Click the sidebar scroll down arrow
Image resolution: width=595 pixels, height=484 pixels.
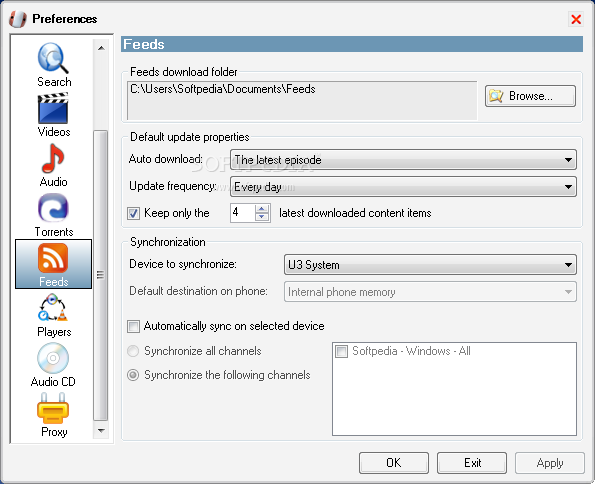click(101, 430)
